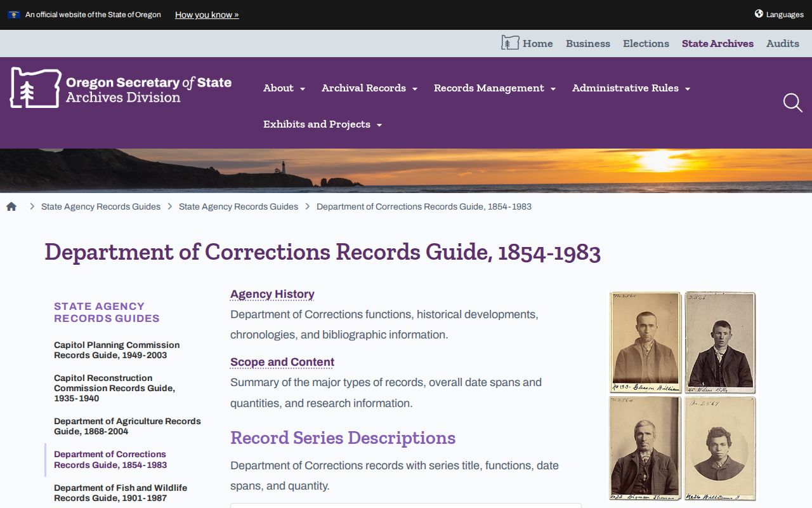Open Capitol Planning Commission Records Guide
812x508 pixels.
(x=117, y=350)
